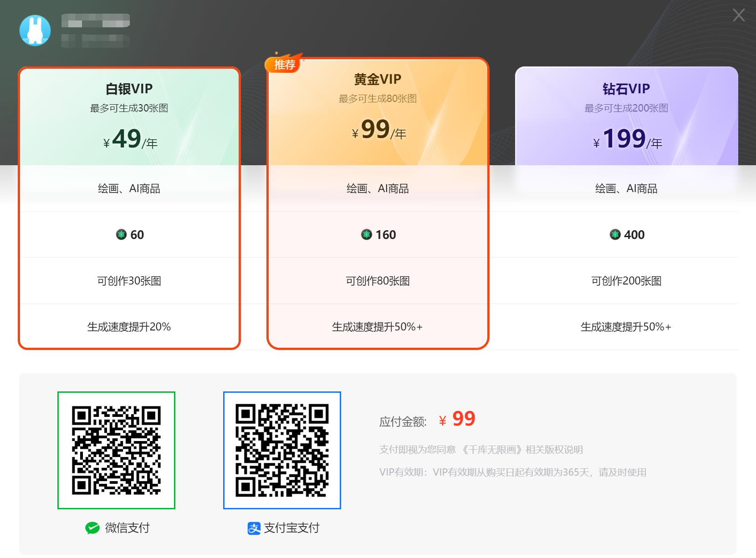
Task: Click 生成速度提升50%+ in 黄金VIP column
Action: [x=378, y=327]
